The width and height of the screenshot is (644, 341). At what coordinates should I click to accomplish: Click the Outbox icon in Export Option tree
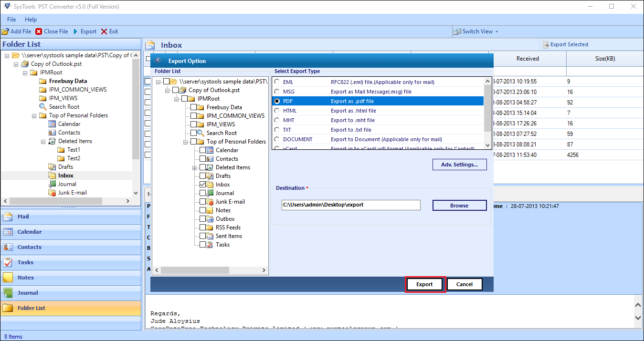coord(210,219)
